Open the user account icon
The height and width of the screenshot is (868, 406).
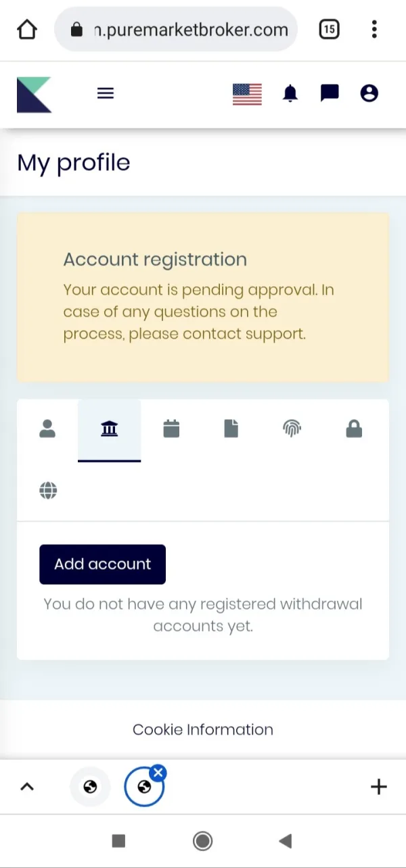[369, 93]
